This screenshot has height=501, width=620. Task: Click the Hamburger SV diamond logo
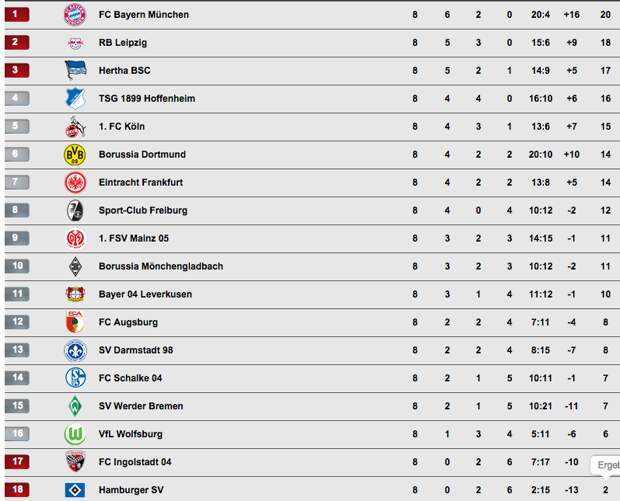pos(75,490)
